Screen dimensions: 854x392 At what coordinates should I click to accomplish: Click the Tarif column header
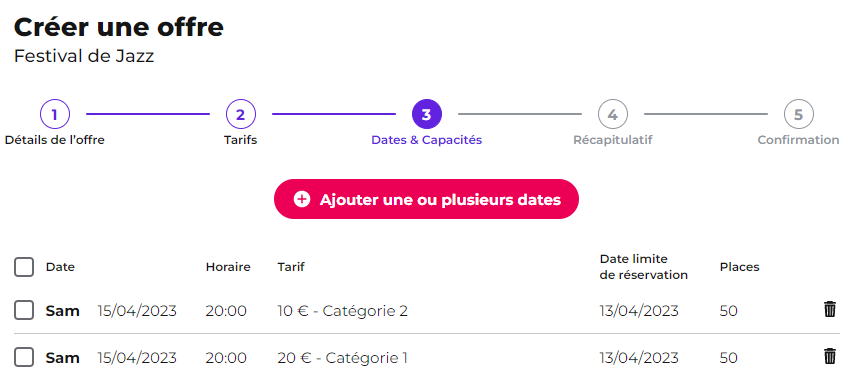point(291,267)
